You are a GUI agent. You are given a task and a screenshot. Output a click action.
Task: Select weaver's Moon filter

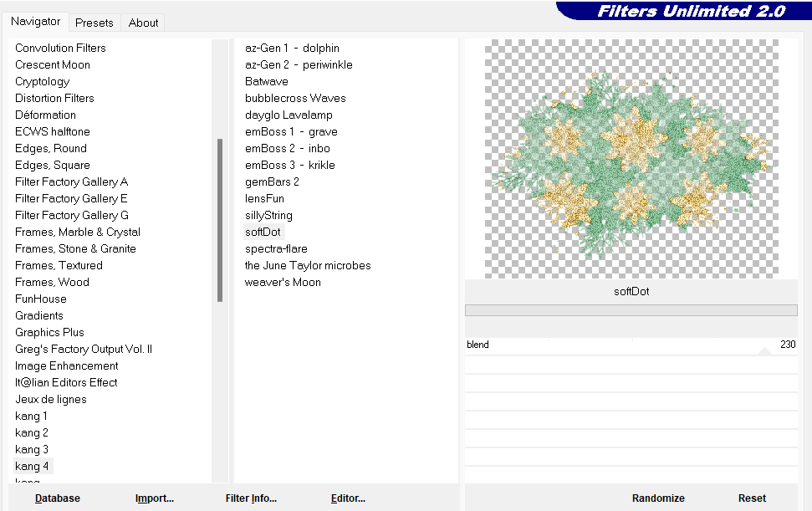coord(283,282)
